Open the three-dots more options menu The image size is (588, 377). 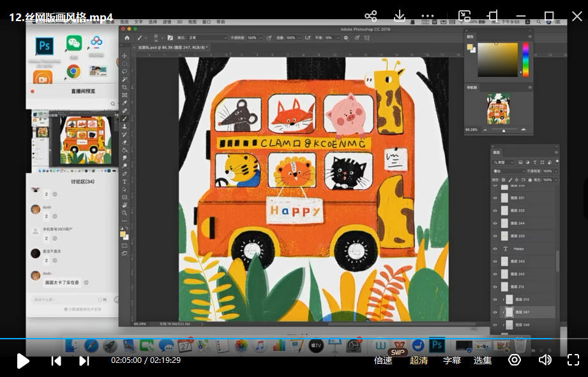428,16
